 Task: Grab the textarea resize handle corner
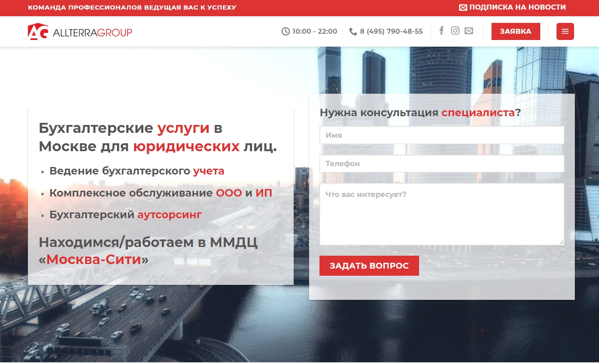click(x=562, y=242)
